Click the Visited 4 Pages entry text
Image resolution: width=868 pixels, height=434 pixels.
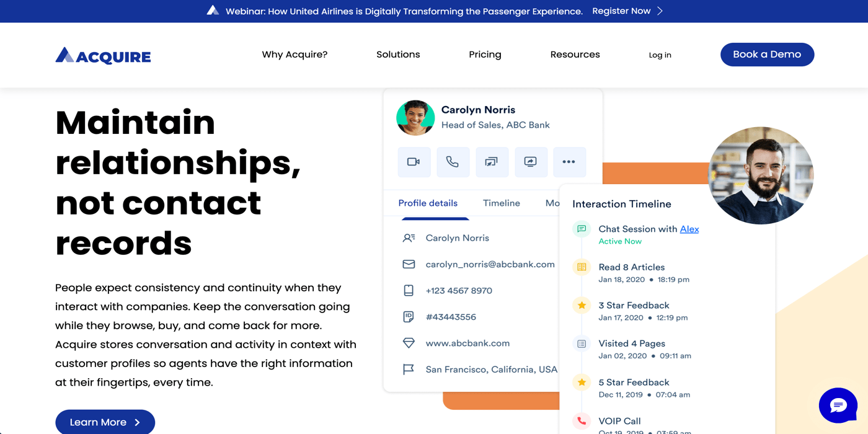(x=632, y=343)
